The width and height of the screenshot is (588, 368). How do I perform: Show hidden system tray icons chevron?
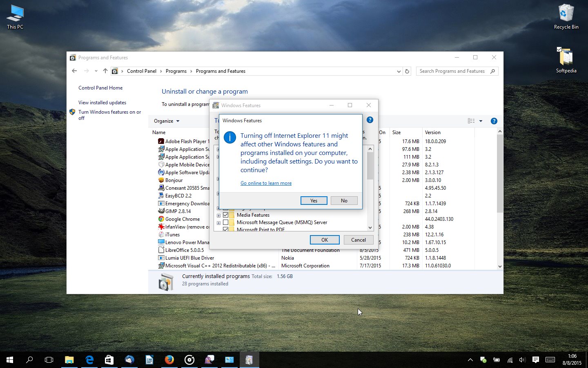[x=470, y=360]
